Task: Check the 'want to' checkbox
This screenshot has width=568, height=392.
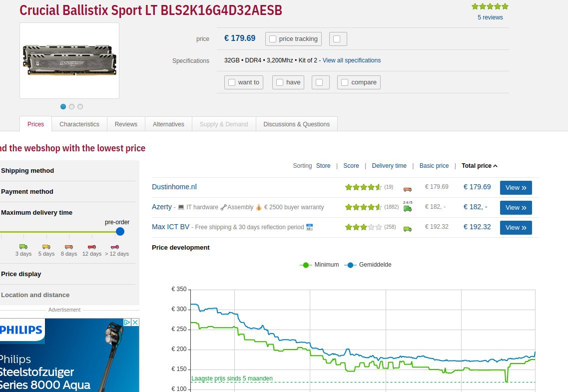Action: (232, 82)
